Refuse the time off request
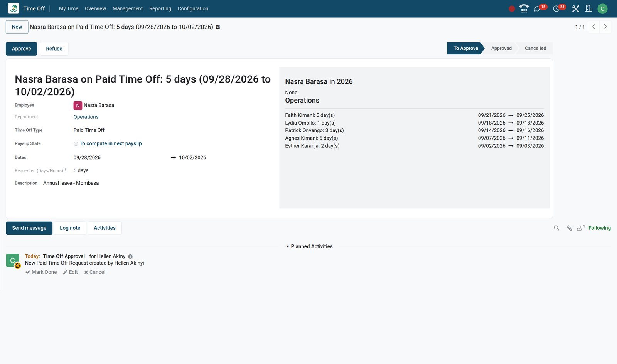 coord(54,49)
